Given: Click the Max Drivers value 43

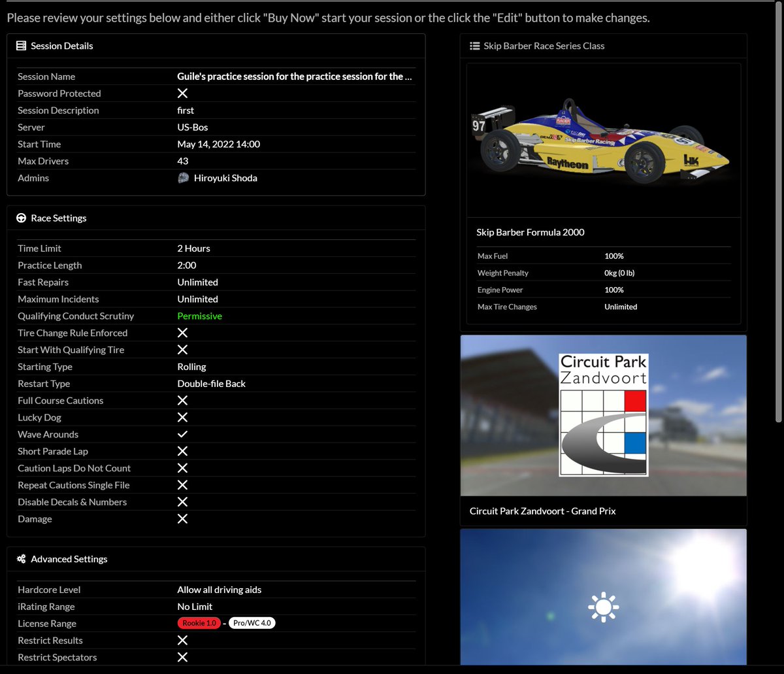Looking at the screenshot, I should (x=183, y=161).
